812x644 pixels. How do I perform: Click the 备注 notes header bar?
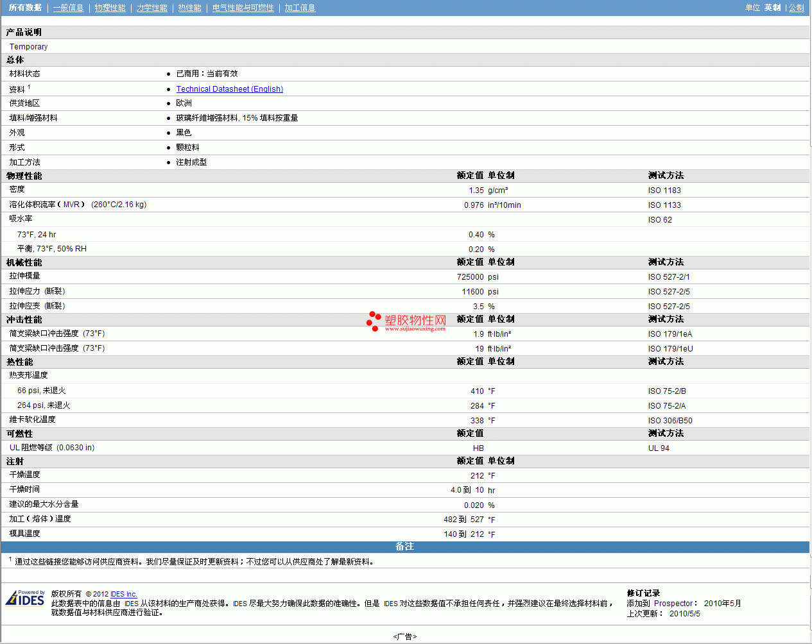tap(405, 547)
